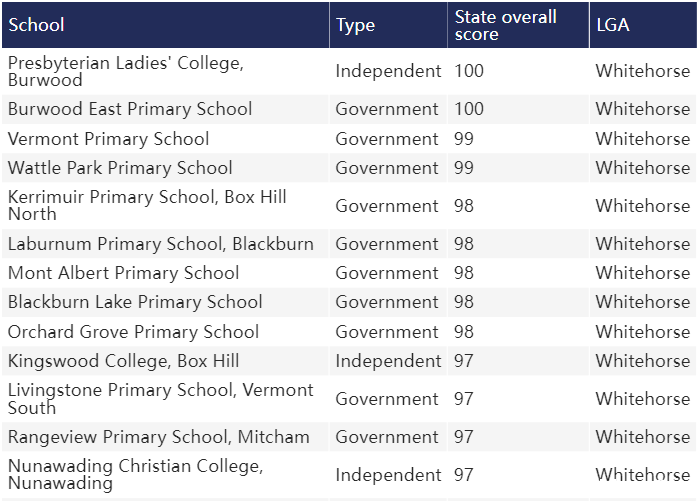Viewport: 697px width, 501px height.
Task: Click Laburnum Primary School, Blackburn cell
Action: pos(161,244)
